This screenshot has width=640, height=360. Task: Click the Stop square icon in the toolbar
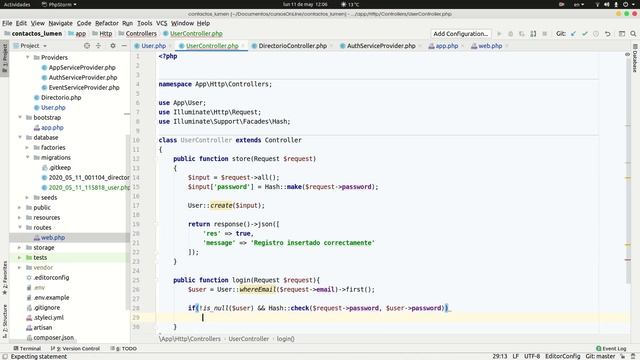point(544,34)
